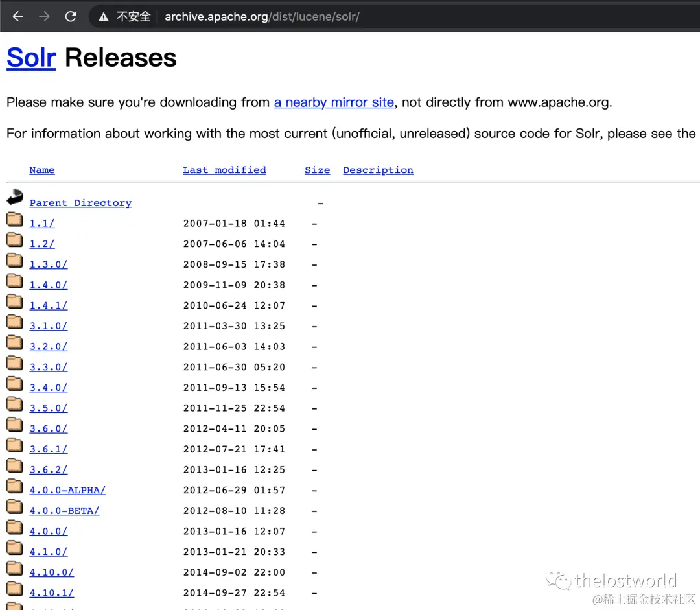Open the 3.4.0/ directory link

pos(48,388)
